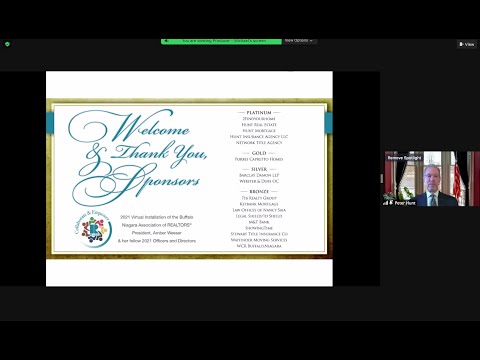Click 'President, Amber Weiser' text line
The width and height of the screenshot is (480, 360).
pyautogui.click(x=157, y=233)
